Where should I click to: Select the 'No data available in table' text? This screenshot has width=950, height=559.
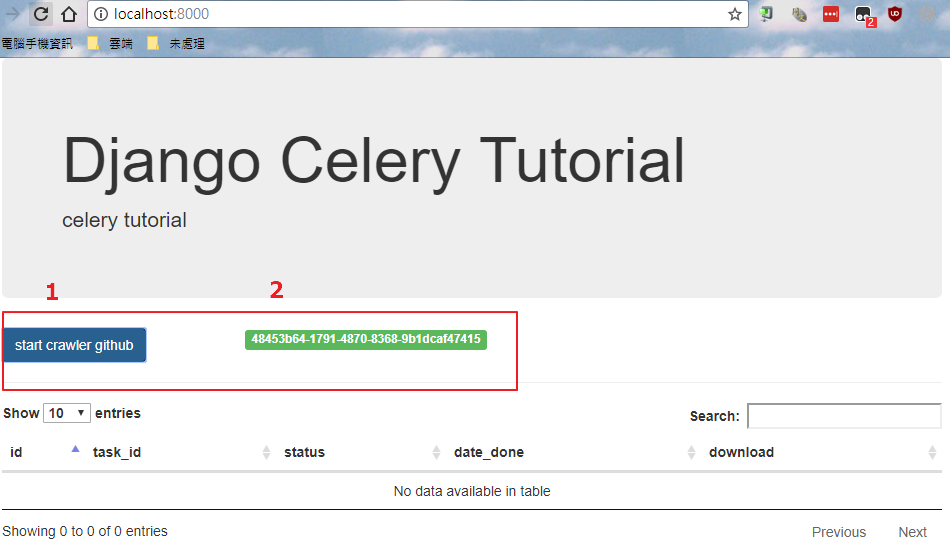tap(472, 491)
